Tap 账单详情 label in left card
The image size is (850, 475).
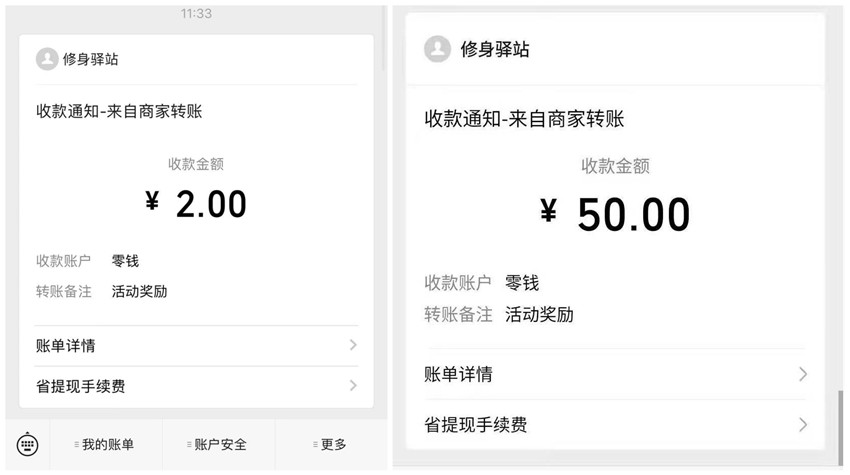pos(66,346)
